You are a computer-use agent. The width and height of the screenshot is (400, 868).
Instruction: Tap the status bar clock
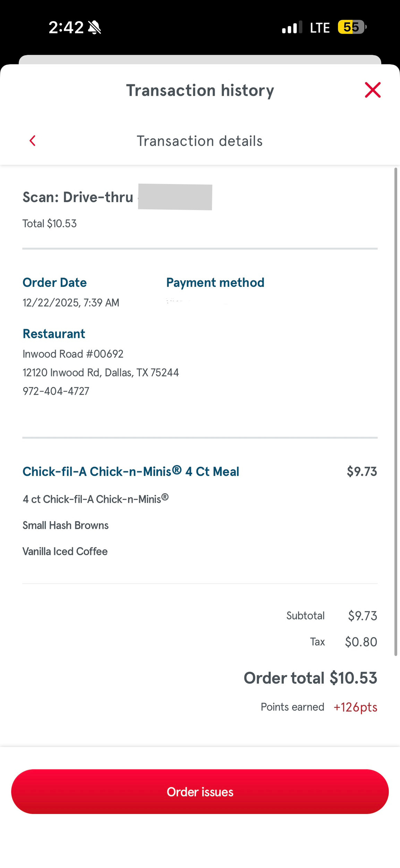tap(66, 27)
